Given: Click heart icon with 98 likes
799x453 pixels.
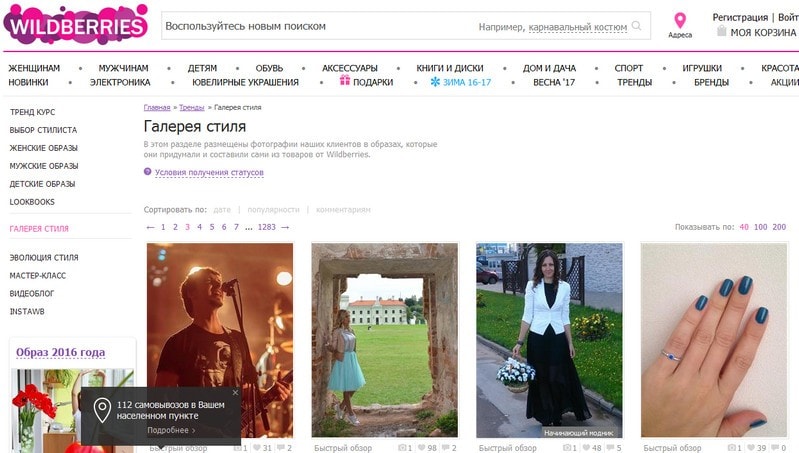Looking at the screenshot, I should [x=421, y=448].
